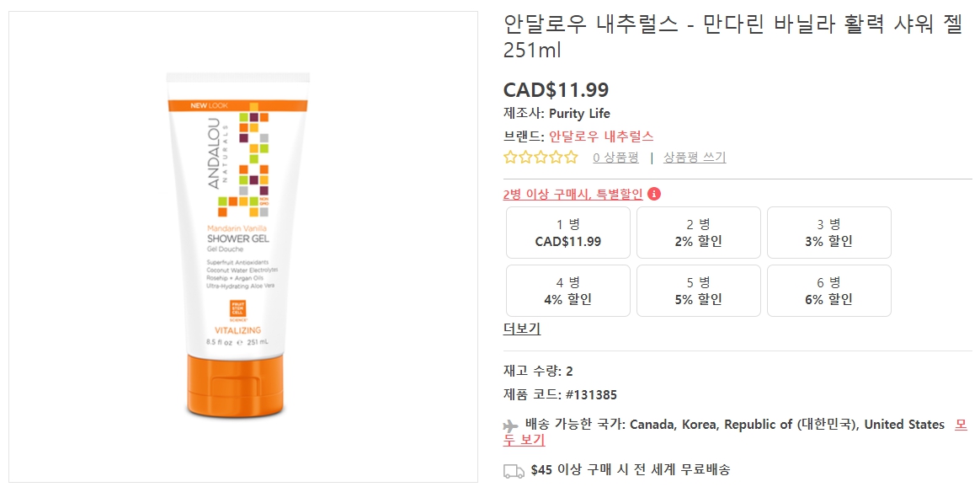Screen dimensions: 980x487
Task: Click the shower gel product image
Action: pos(242,253)
